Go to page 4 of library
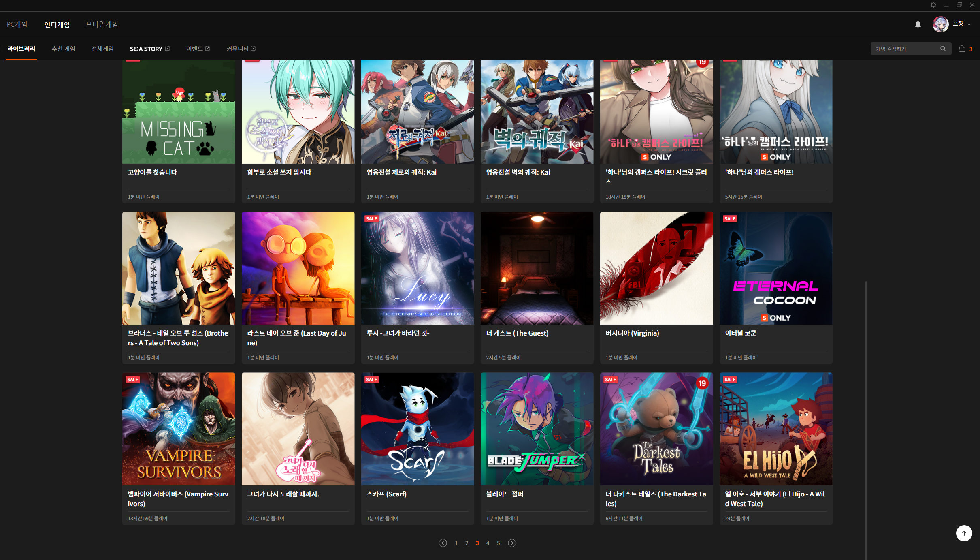 click(x=488, y=543)
